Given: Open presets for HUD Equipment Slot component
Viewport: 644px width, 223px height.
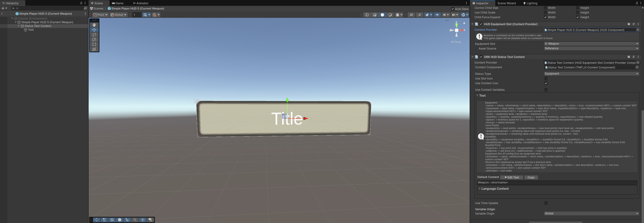Looking at the screenshot, I should [x=633, y=24].
